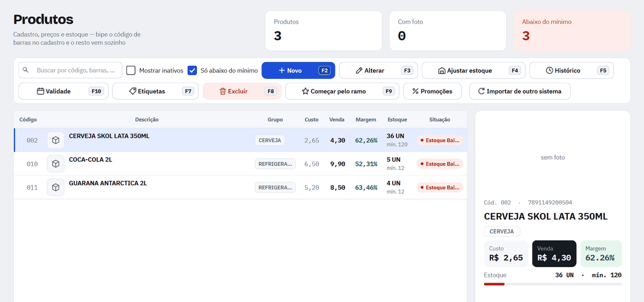This screenshot has height=302, width=644.
Task: Click the trash icon on Excluir
Action: tap(223, 91)
